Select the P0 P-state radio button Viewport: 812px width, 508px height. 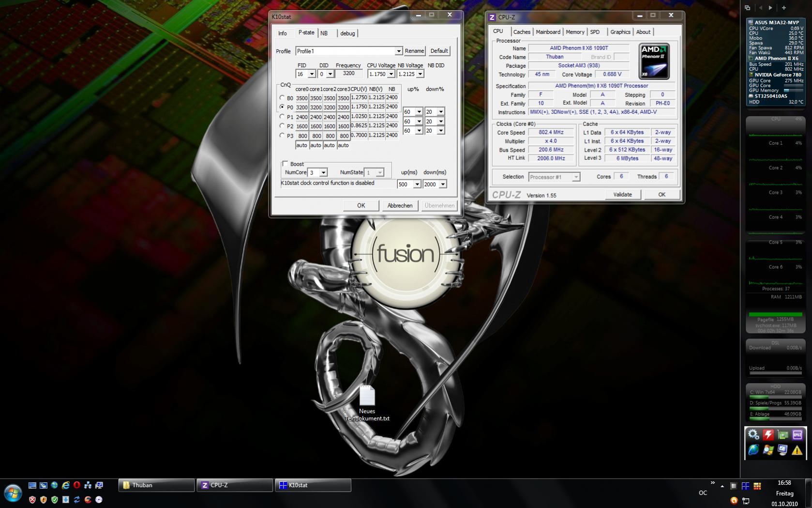282,107
